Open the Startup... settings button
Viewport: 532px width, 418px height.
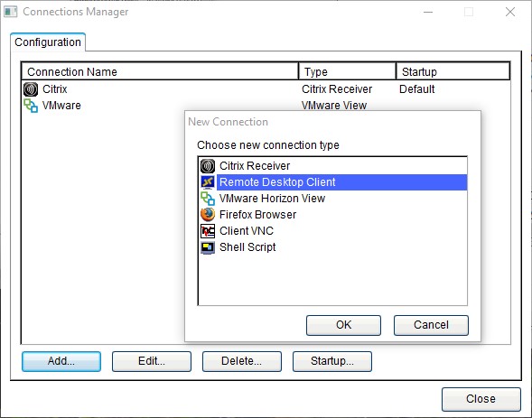(332, 361)
